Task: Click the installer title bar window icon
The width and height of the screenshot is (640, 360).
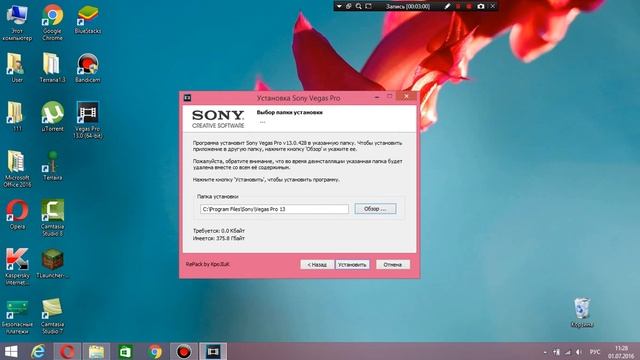Action: coord(187,98)
